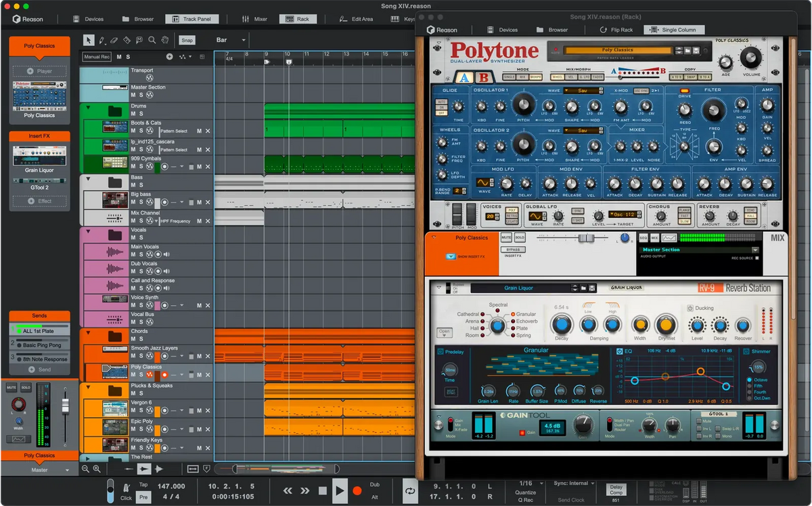Screen dimensions: 812x506
Task: Fast forward the transport
Action: click(305, 491)
